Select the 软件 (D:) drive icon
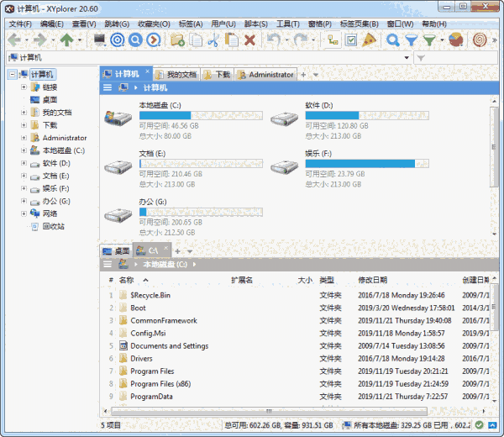The height and width of the screenshot is (437, 504). (285, 118)
